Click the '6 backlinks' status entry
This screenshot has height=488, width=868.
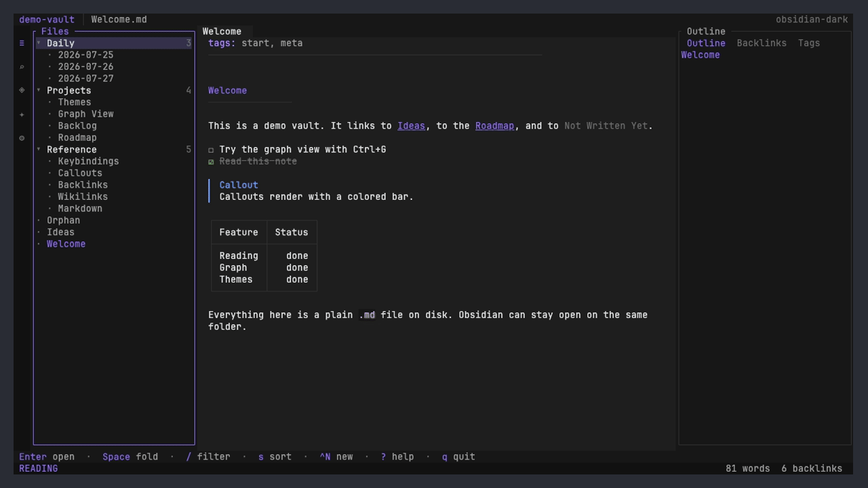pos(812,468)
